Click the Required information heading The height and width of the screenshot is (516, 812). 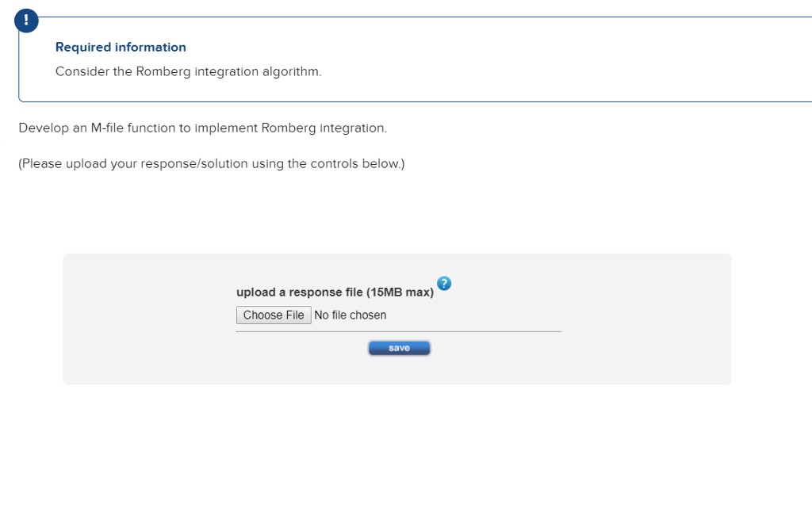pyautogui.click(x=121, y=47)
